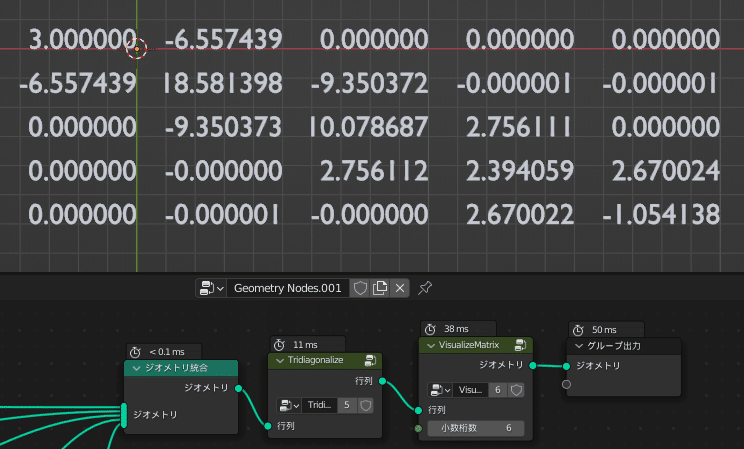
Task: Open node group browser inside Tridiagonalize node
Action: [x=289, y=405]
